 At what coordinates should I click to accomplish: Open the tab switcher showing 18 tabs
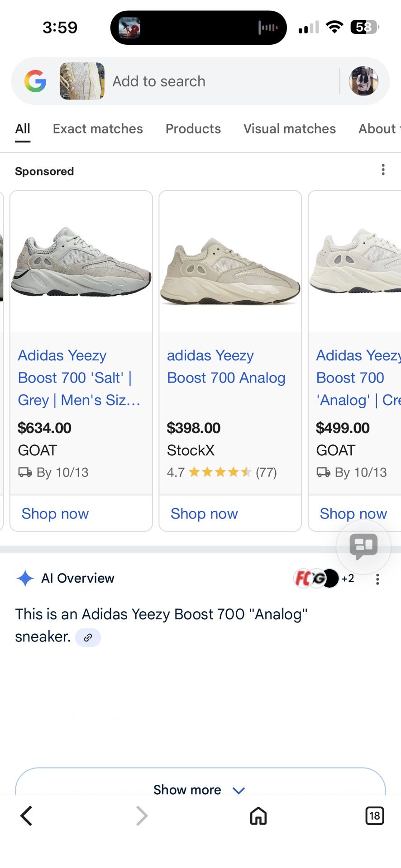[x=374, y=816]
